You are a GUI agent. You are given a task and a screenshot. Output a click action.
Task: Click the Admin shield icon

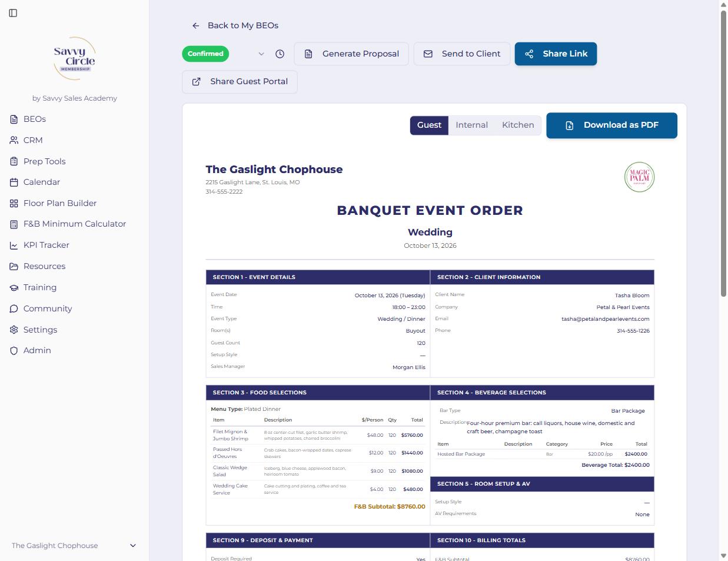click(x=14, y=350)
